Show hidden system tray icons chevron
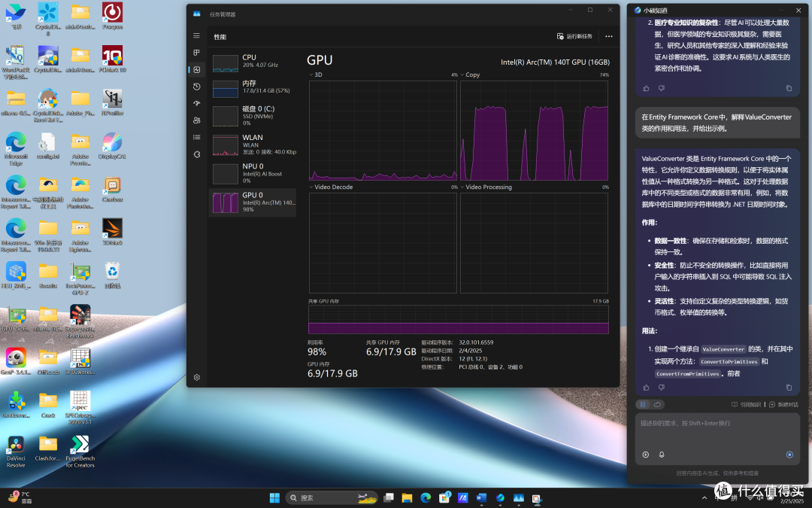Screen dimensions: 812x508 tap(704, 497)
